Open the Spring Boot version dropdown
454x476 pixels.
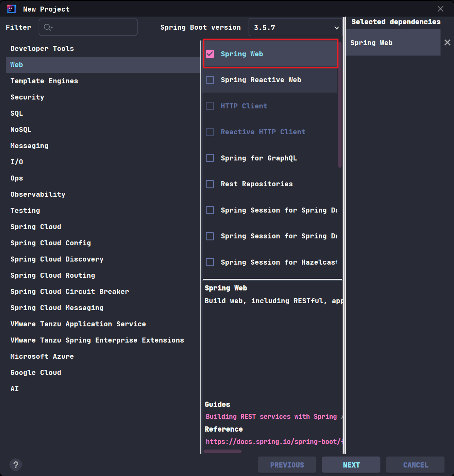295,27
